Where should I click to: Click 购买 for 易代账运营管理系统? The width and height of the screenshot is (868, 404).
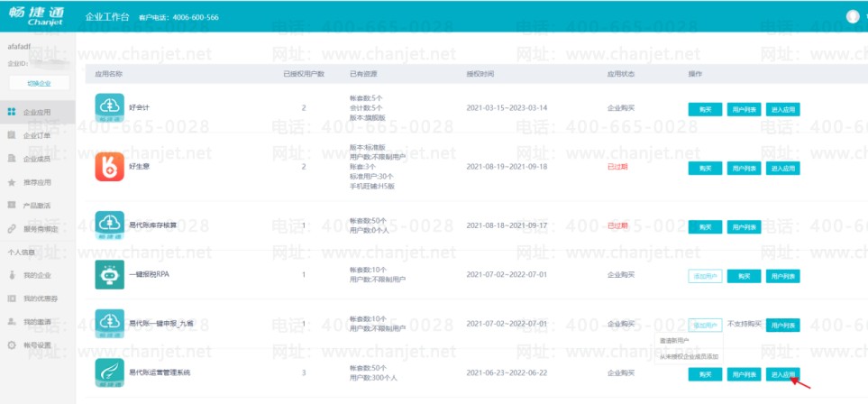tap(705, 374)
